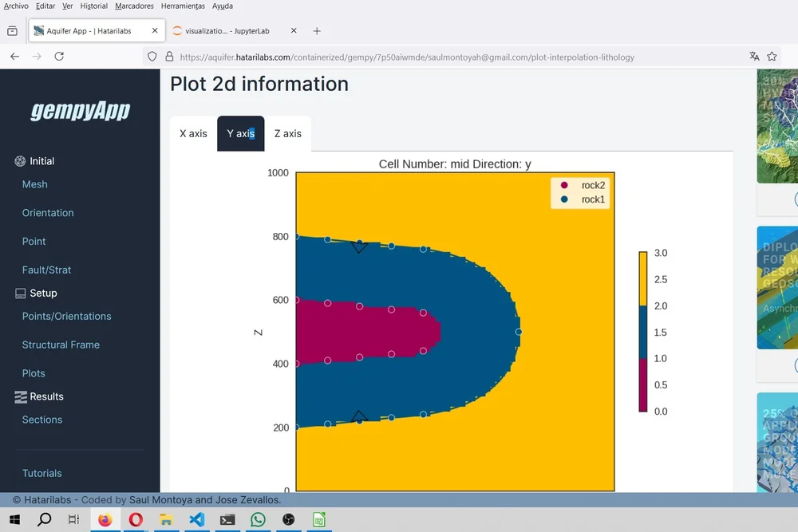Click the padlock icon before the URL

pyautogui.click(x=168, y=57)
